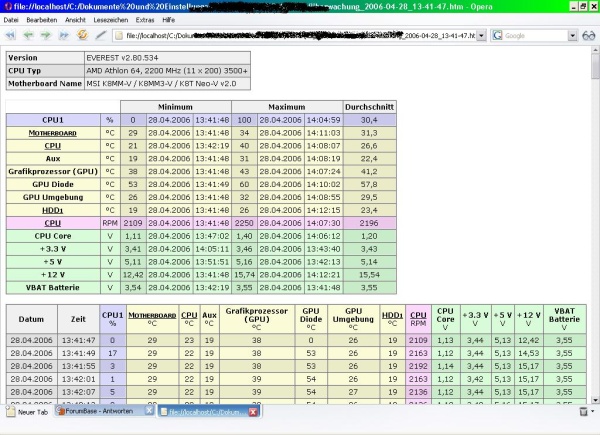Click the 'Durchschnitt' column header
Screen dimensions: 600x435
(x=369, y=107)
